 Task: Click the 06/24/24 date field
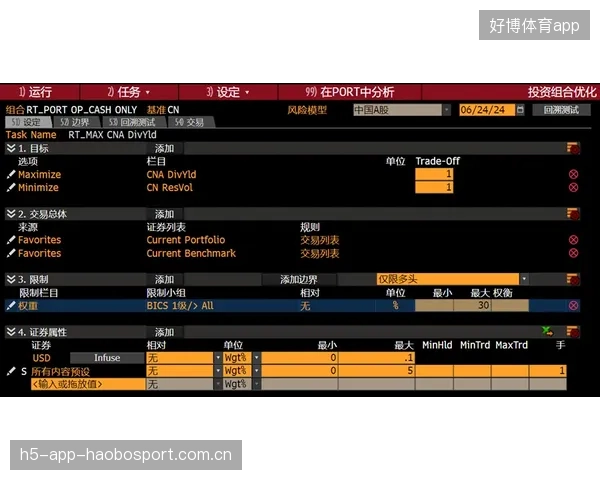(487, 110)
